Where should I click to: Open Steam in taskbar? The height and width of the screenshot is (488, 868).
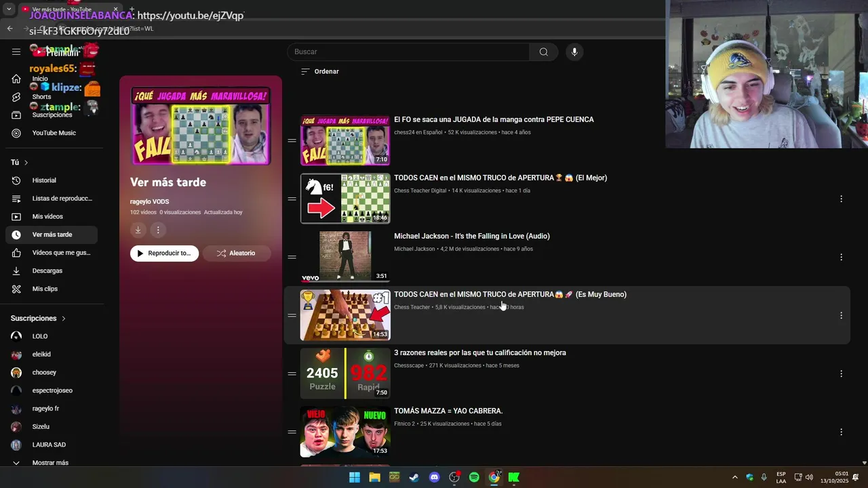click(414, 477)
